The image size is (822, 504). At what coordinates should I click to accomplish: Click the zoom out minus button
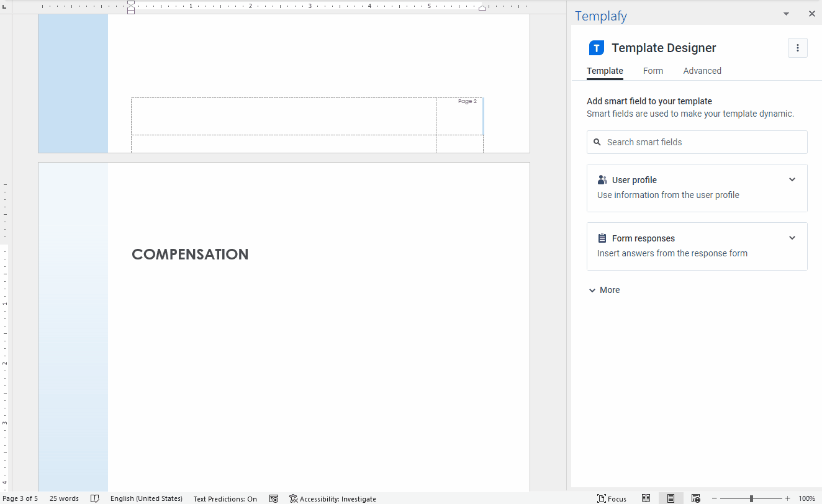point(715,498)
